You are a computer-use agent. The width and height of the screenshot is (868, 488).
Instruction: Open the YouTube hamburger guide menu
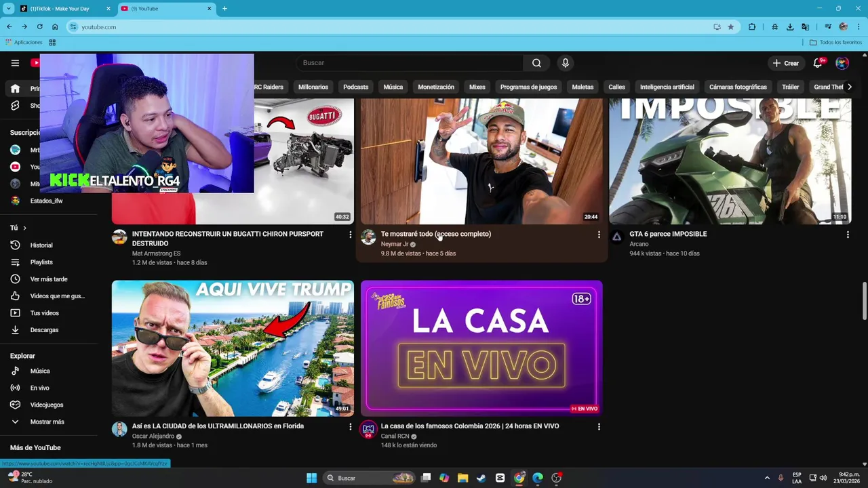15,63
